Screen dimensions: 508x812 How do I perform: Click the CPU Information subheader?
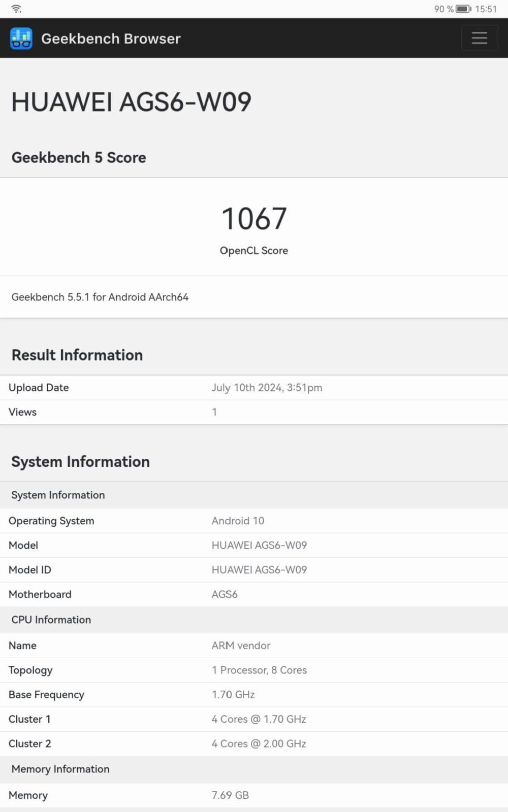point(51,620)
